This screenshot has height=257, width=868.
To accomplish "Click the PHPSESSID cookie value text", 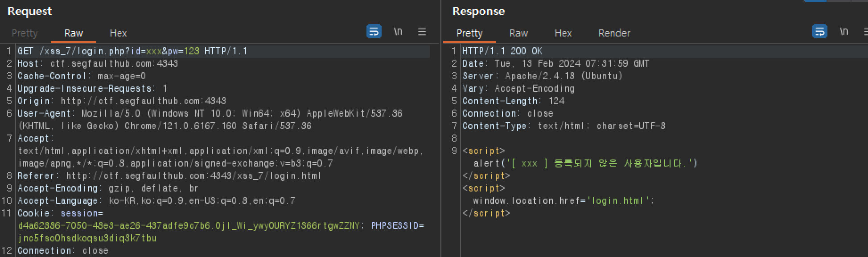I will [87, 238].
